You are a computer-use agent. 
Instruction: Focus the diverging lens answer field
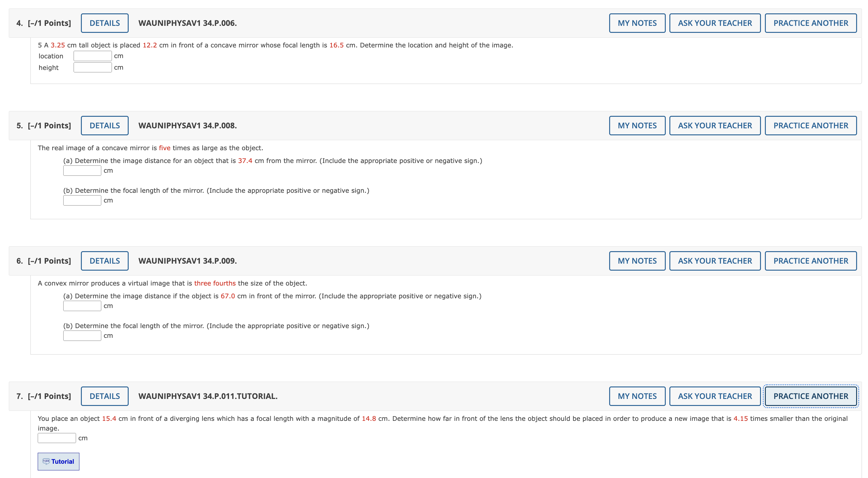click(x=57, y=438)
